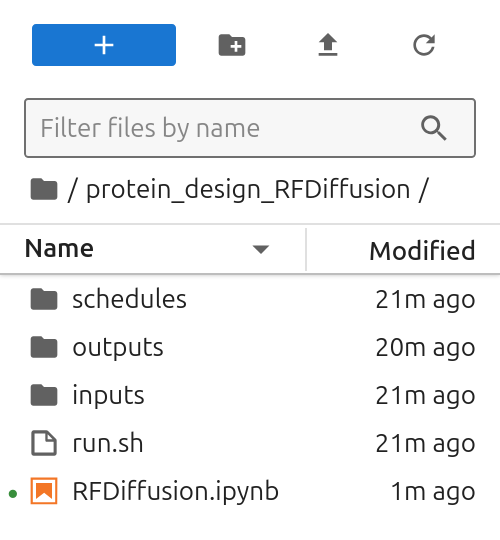Click '21m ago' timestamp for inputs
Viewport: 500px width, 540px height.
[x=425, y=395]
